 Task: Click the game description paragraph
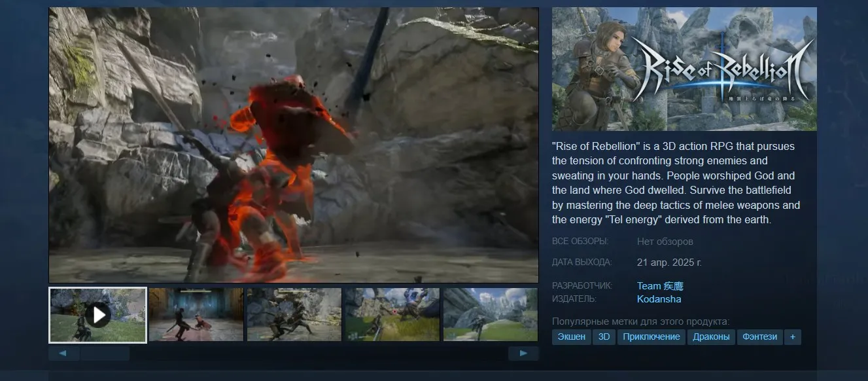(676, 183)
